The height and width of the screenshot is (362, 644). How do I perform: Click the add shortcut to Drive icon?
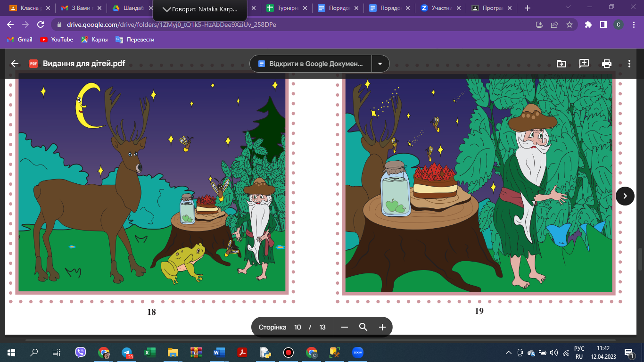tap(561, 64)
